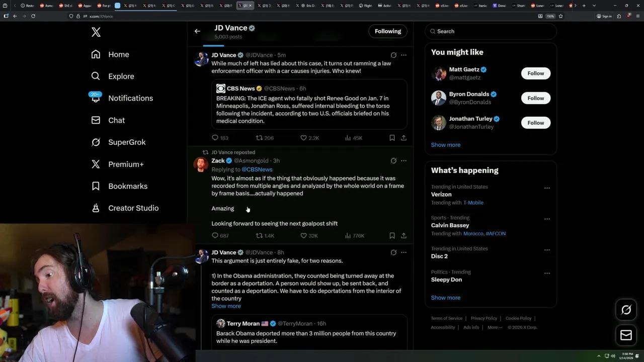Show more suggested accounts under You might like
The image size is (644, 362).
pos(446,145)
